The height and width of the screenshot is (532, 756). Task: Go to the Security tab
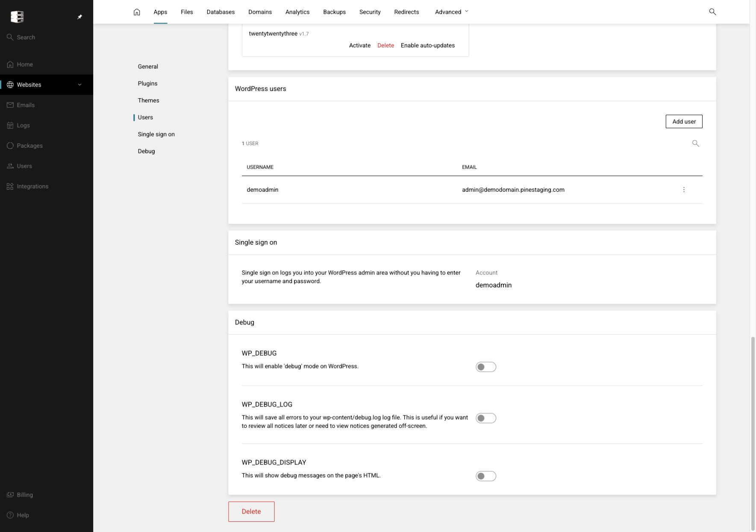pos(370,12)
